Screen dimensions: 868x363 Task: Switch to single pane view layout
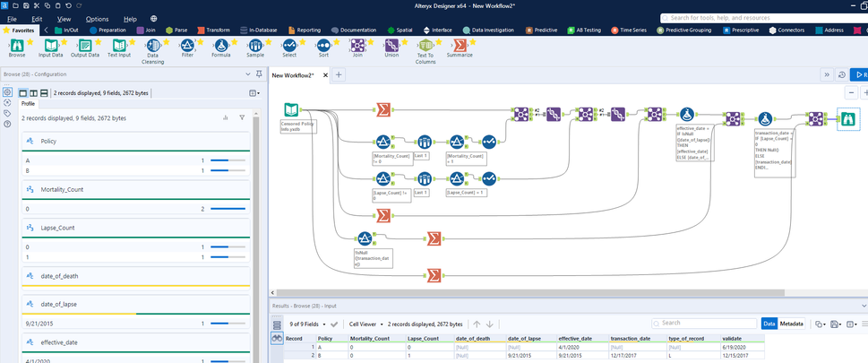(23, 93)
